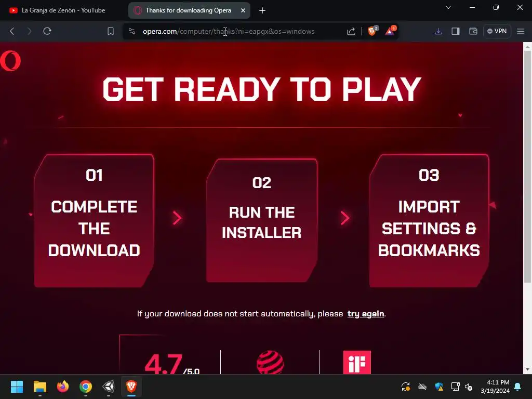Click the opera.com address bar URL
The width and height of the screenshot is (532, 399).
click(229, 31)
